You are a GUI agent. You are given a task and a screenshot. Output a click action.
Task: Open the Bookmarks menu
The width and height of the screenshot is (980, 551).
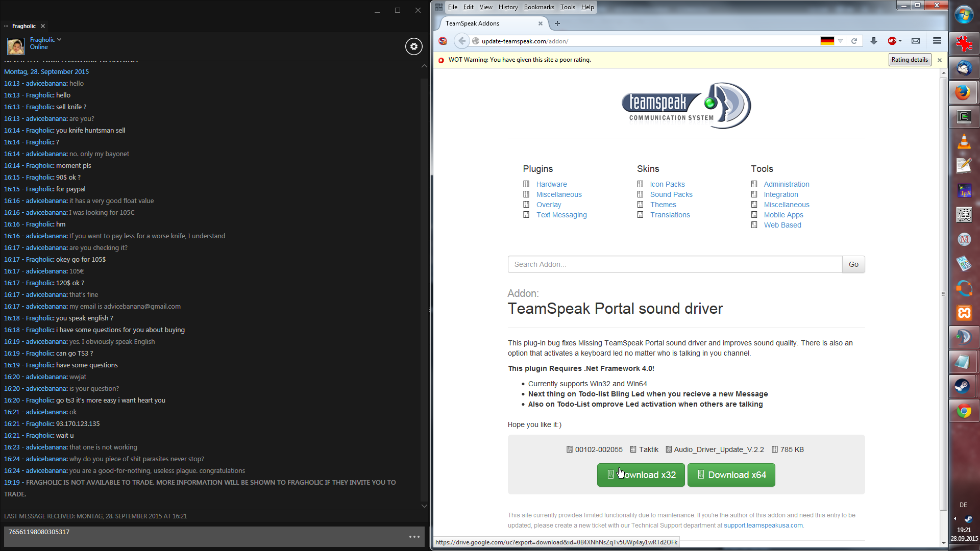[x=538, y=7]
